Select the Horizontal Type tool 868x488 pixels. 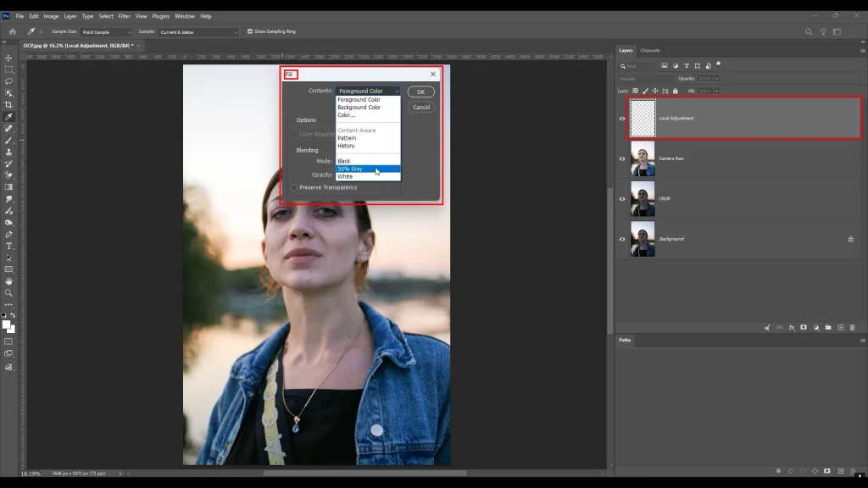click(x=8, y=247)
